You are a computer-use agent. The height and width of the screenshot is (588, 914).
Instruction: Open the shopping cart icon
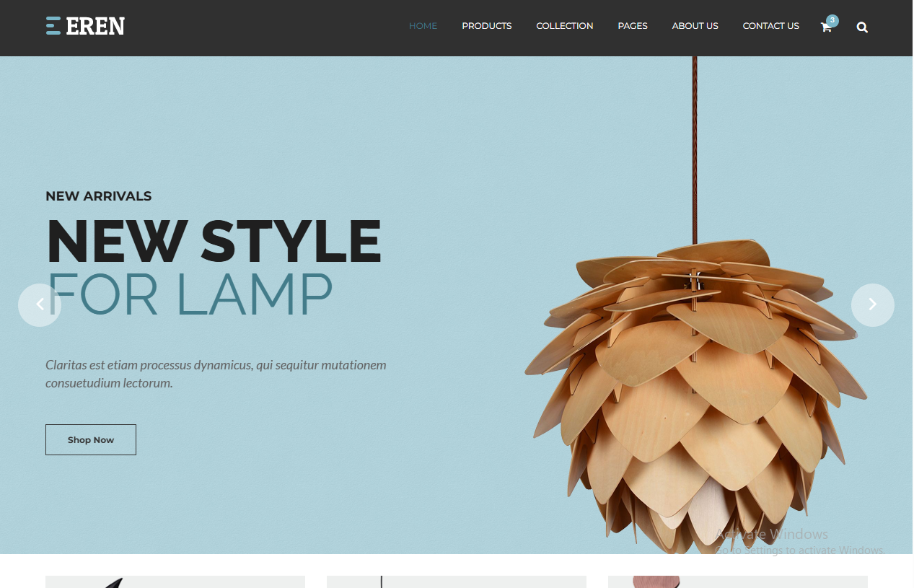826,27
